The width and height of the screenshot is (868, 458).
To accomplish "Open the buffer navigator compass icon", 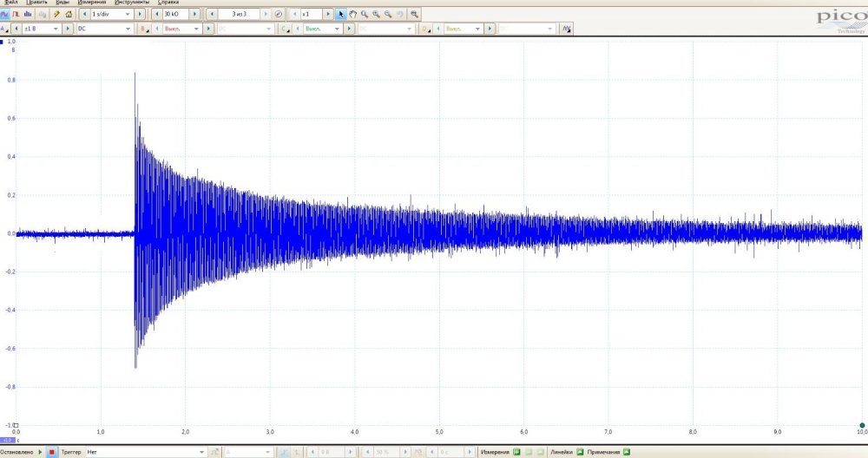I will [278, 15].
